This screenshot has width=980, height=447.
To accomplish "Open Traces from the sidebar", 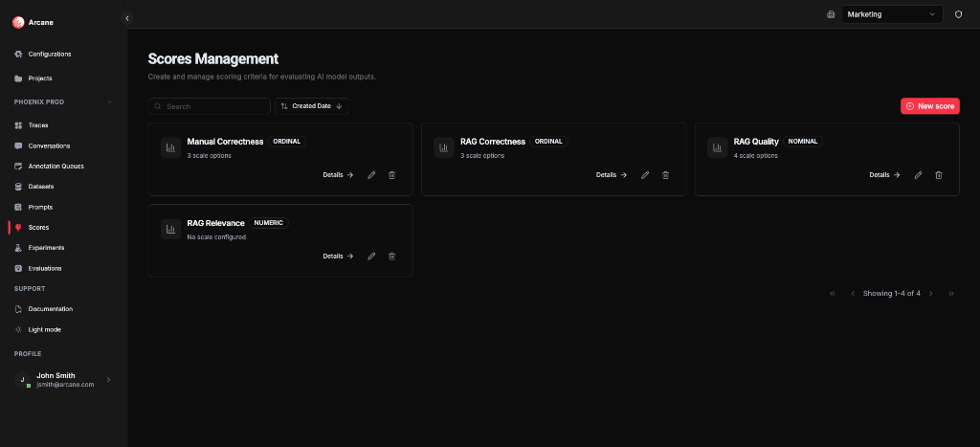I will pyautogui.click(x=38, y=125).
